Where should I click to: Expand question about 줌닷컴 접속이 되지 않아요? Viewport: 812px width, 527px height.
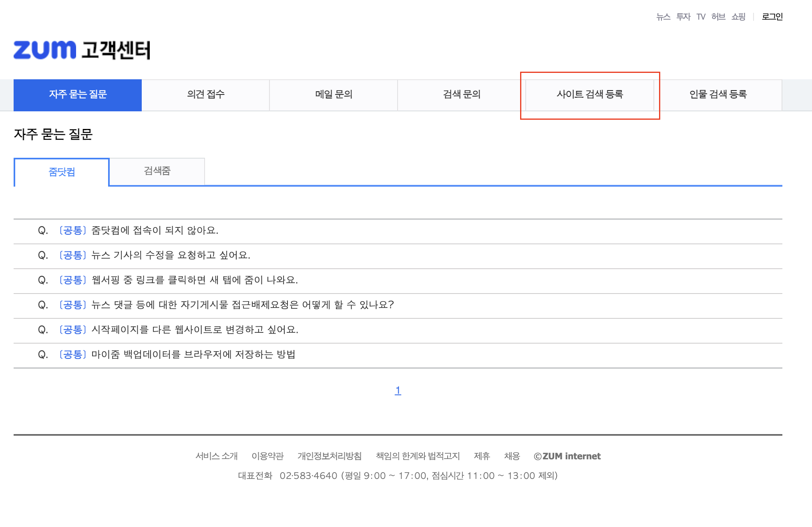click(155, 231)
